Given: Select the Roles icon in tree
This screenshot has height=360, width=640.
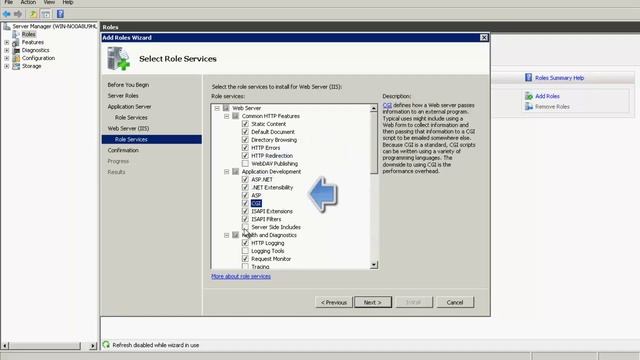Looking at the screenshot, I should pyautogui.click(x=16, y=34).
